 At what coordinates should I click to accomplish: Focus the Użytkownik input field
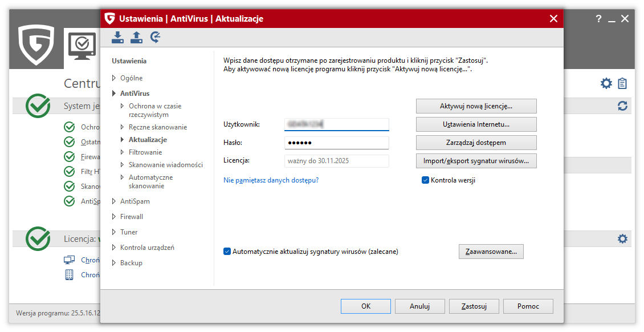click(x=336, y=124)
